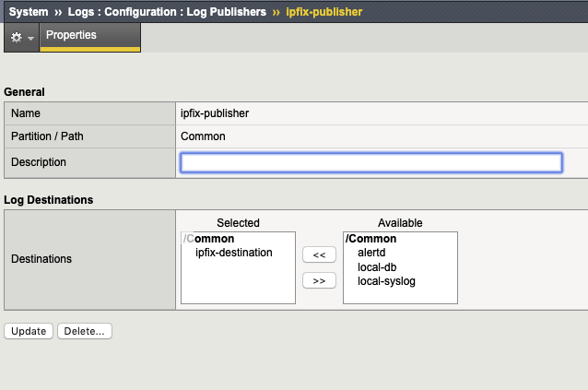Focus the Description text field
The width and height of the screenshot is (588, 390).
pyautogui.click(x=370, y=162)
